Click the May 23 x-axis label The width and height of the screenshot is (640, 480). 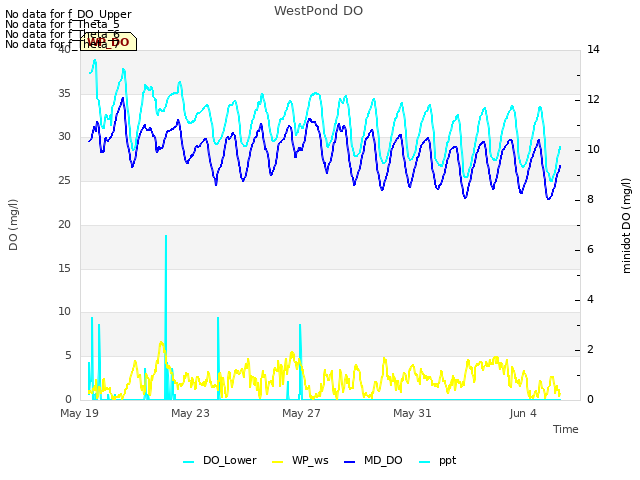[190, 413]
